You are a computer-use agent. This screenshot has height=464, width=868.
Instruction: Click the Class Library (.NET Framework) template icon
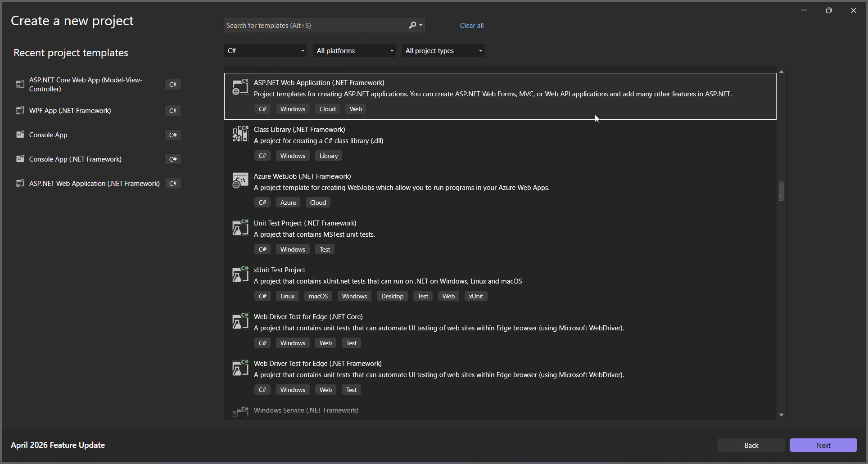point(240,133)
